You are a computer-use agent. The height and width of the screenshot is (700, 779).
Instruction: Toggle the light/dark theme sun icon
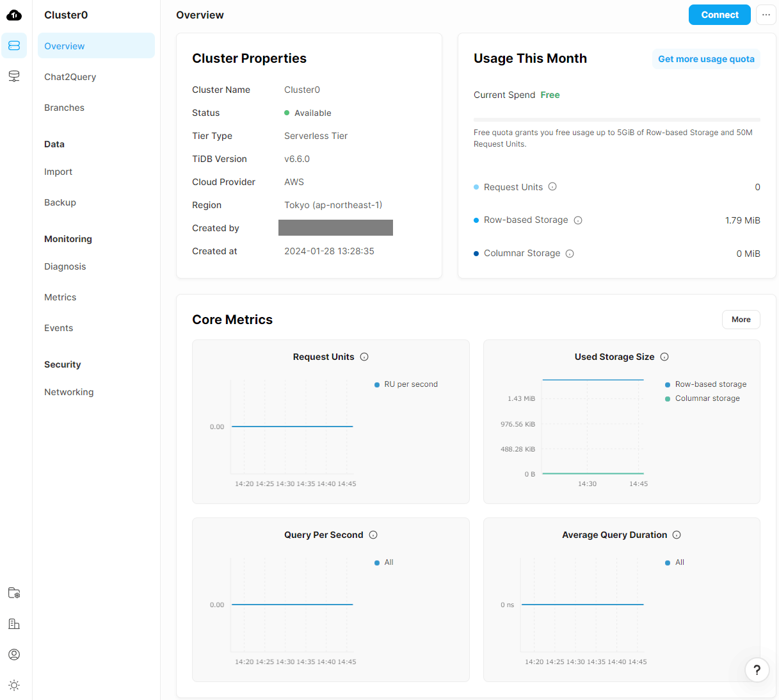pos(14,685)
